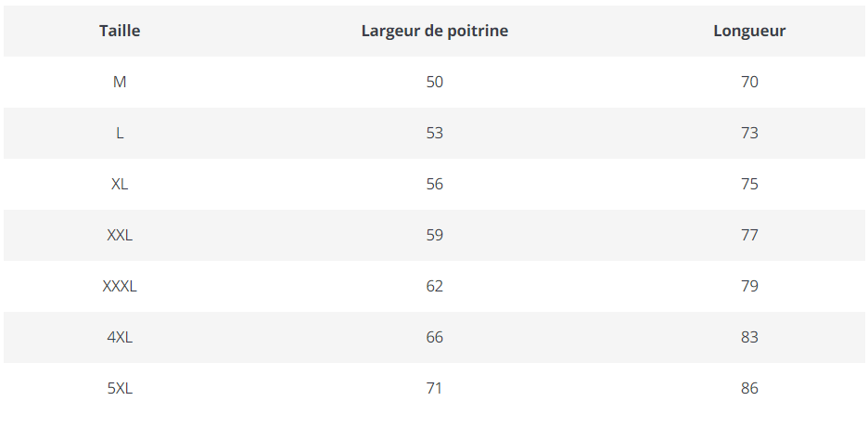Image resolution: width=868 pixels, height=427 pixels.
Task: Select the 4XL size cell
Action: 120,337
